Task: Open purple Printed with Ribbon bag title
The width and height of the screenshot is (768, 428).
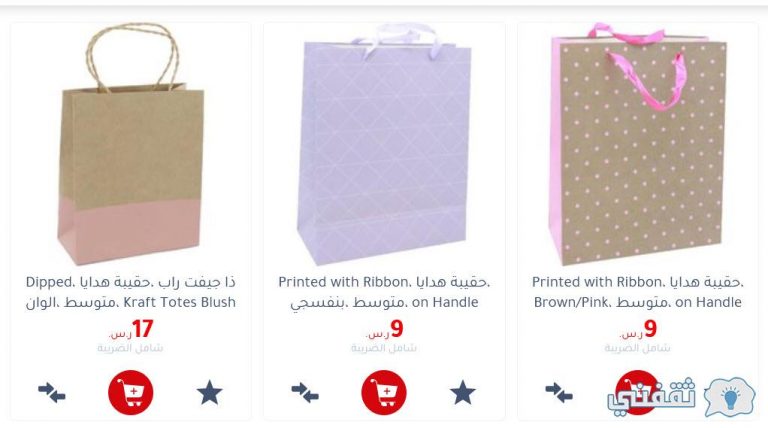Action: pos(384,292)
